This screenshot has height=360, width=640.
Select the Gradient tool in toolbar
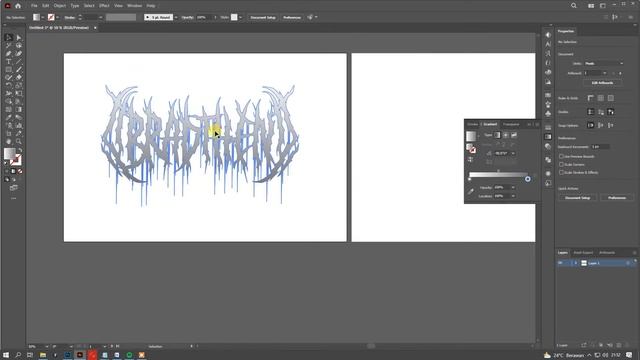19,109
